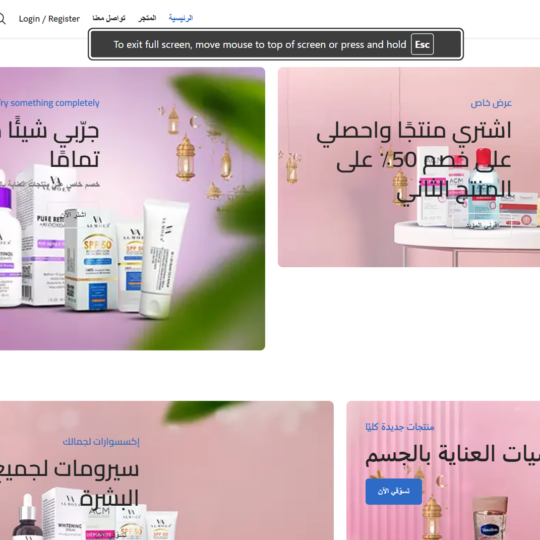Click the Try something completely text
Screen dimensions: 540x540
tap(50, 103)
